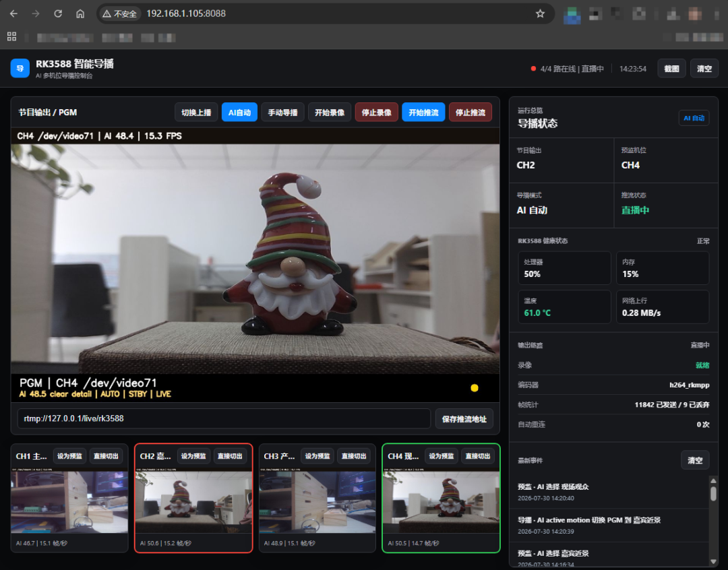Cut directly to CH3 with 直接切出
This screenshot has width=728, height=570.
pos(354,456)
